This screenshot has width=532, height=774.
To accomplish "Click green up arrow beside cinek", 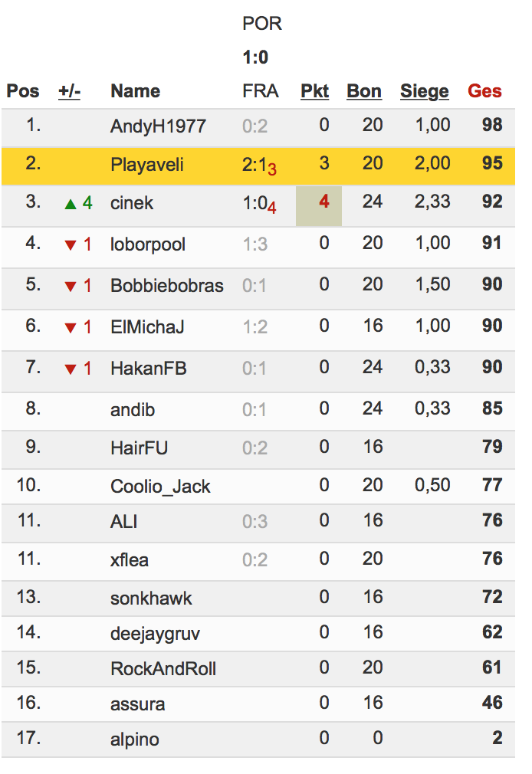I will pyautogui.click(x=71, y=204).
